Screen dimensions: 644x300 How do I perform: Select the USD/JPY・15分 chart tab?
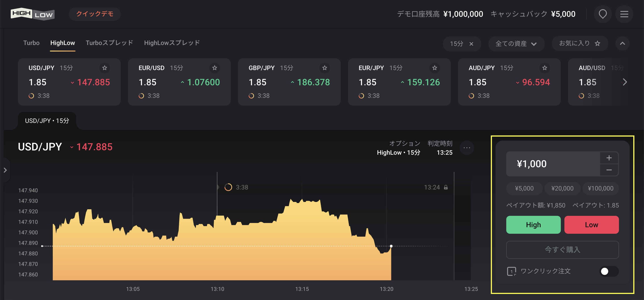pos(47,121)
